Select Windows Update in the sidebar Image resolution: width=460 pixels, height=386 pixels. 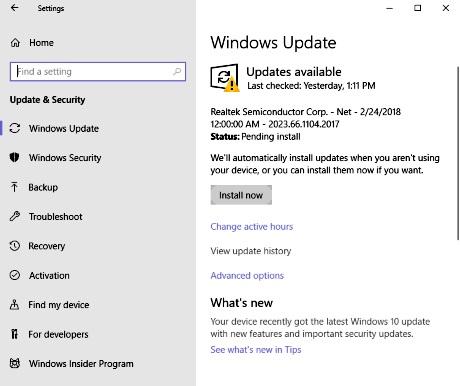(x=64, y=128)
